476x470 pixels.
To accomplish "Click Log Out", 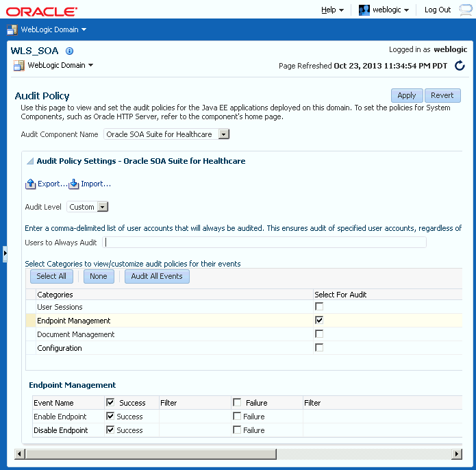I will [x=438, y=10].
